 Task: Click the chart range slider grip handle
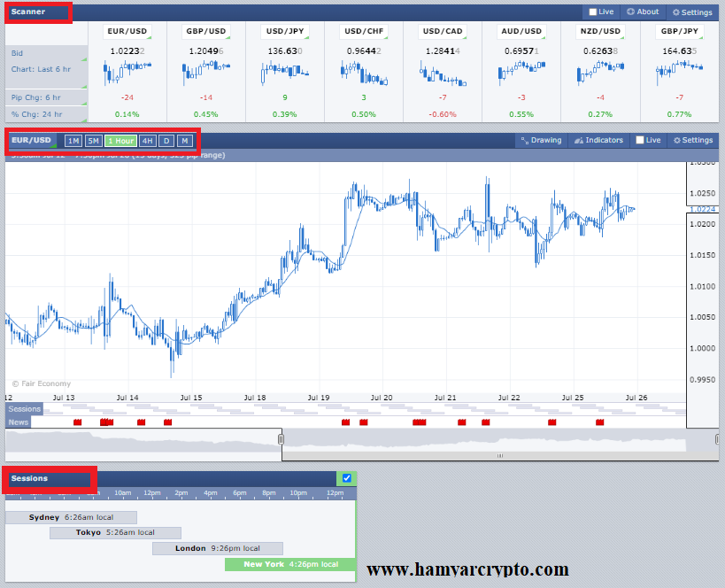point(280,440)
